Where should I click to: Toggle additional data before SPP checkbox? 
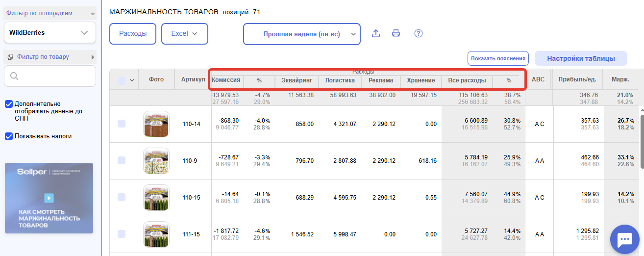(x=8, y=104)
